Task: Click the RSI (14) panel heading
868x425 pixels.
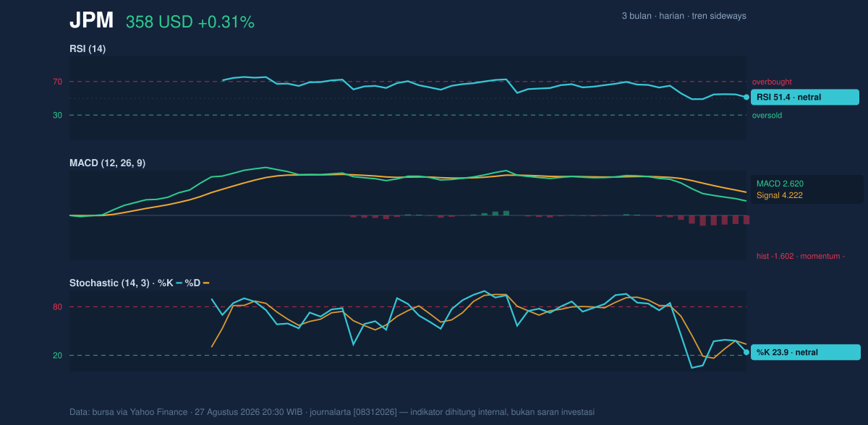Action: click(x=88, y=48)
